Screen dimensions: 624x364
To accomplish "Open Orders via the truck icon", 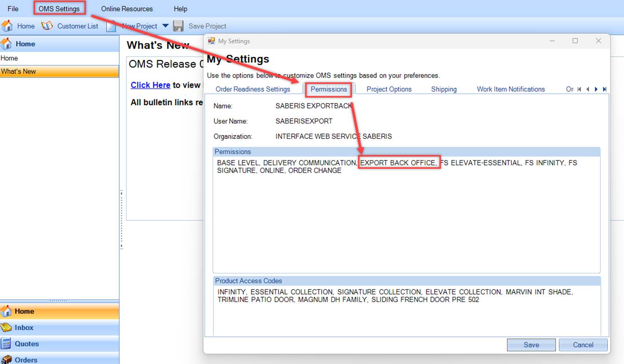I will (x=6, y=360).
